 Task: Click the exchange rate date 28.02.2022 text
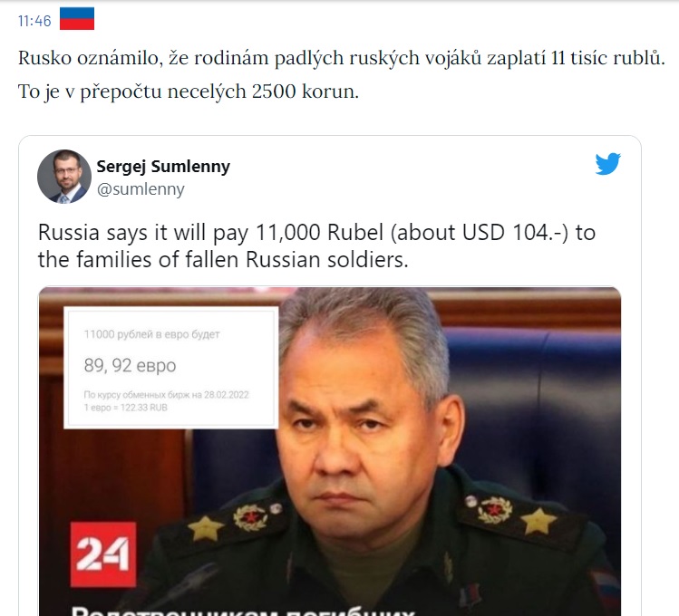click(226, 395)
